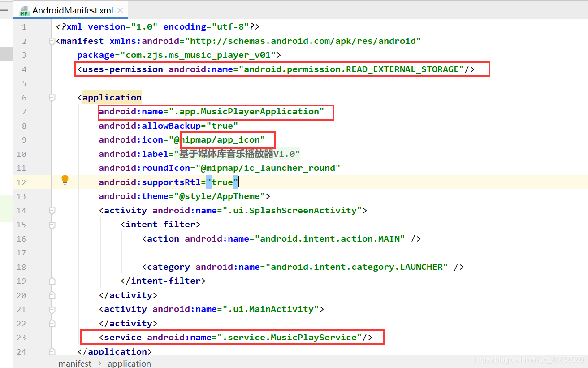Click the opening intent-filter tag on line 15
The image size is (588, 368).
pyautogui.click(x=160, y=225)
